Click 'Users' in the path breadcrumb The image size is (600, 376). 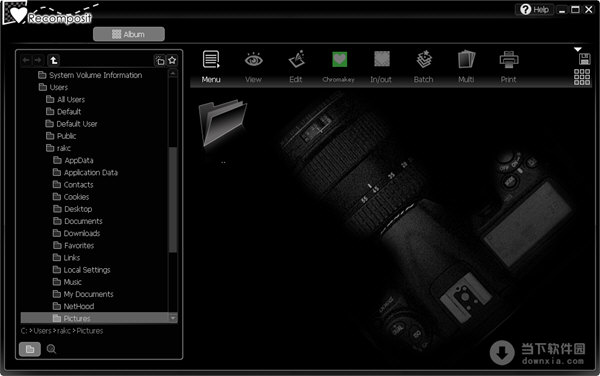click(42, 331)
